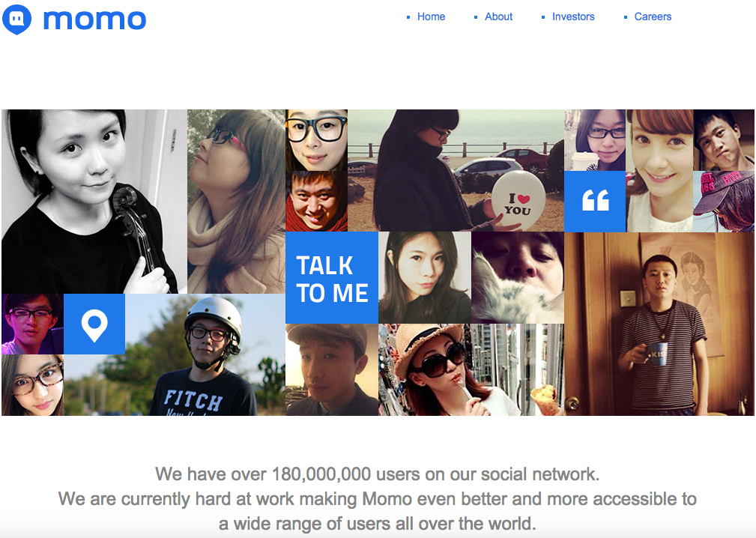Click photo of woman in sunglasses and hat
This screenshot has height=538, width=756.
[471, 369]
